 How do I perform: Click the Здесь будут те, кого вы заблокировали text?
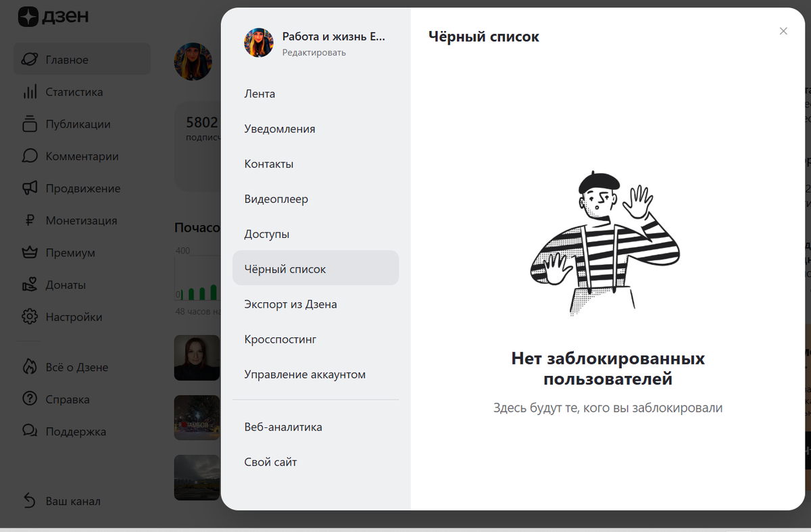click(x=608, y=408)
